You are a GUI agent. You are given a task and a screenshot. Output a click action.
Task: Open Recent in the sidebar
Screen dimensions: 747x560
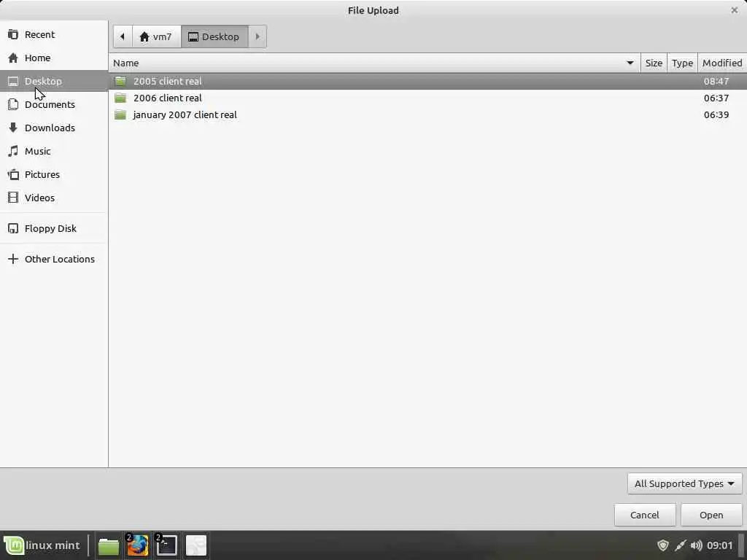[54, 34]
